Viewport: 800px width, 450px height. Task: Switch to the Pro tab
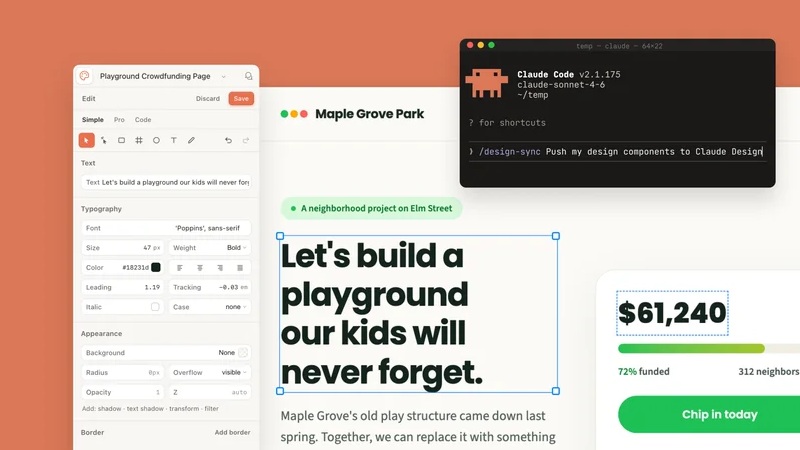tap(119, 119)
